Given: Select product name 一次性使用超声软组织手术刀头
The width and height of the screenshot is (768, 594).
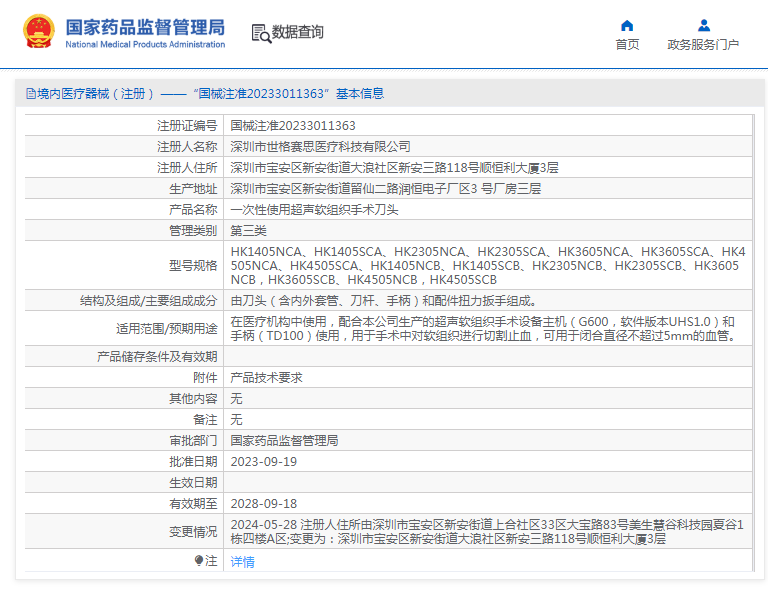Looking at the screenshot, I should [314, 210].
